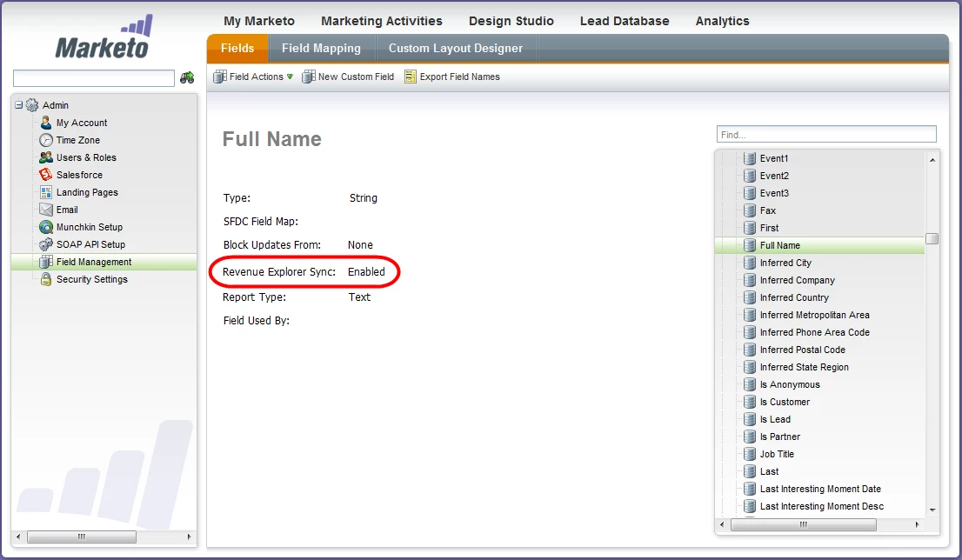The height and width of the screenshot is (560, 962).
Task: Click the Inferred City field icon
Action: click(749, 263)
